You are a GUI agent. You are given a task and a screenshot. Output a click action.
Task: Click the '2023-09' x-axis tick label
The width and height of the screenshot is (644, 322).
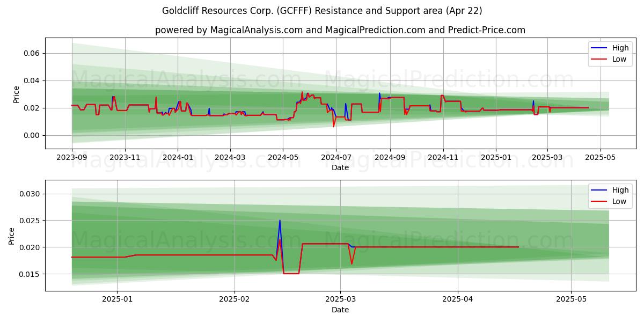(x=72, y=158)
